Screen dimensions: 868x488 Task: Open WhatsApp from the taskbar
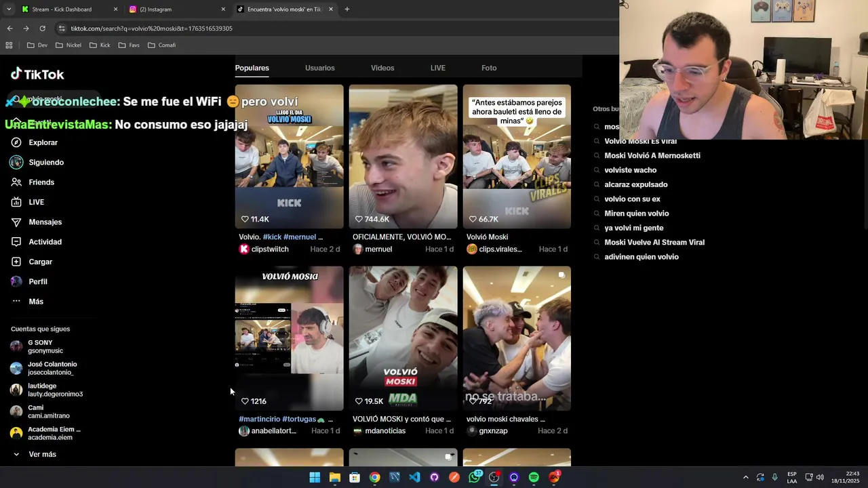(x=474, y=477)
